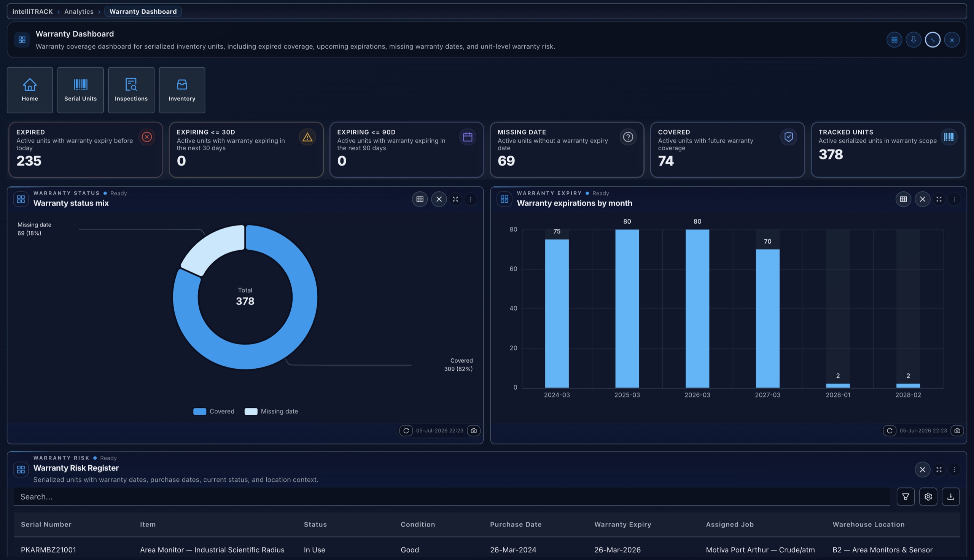Click the question mark icon on Missing Date card
Image resolution: width=974 pixels, height=560 pixels.
point(628,137)
